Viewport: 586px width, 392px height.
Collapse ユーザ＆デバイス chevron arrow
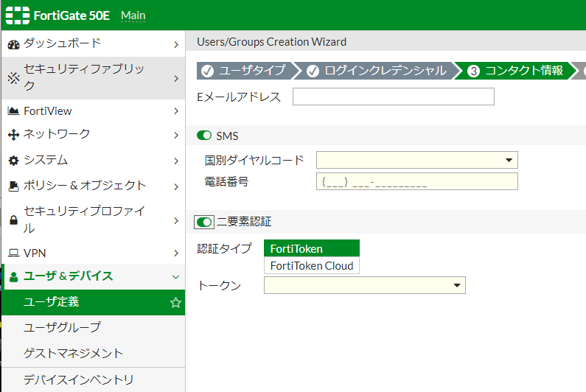[x=175, y=277]
